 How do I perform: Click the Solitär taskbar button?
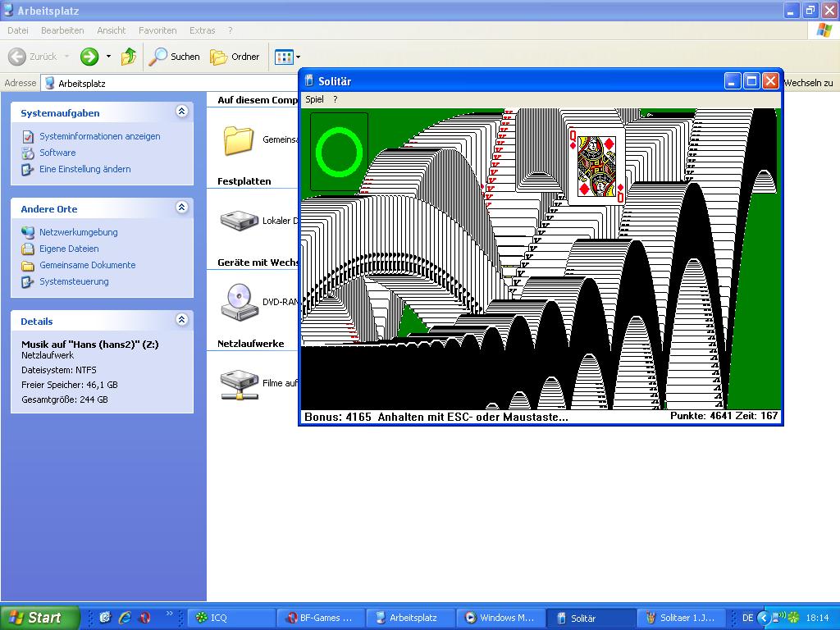(x=592, y=618)
